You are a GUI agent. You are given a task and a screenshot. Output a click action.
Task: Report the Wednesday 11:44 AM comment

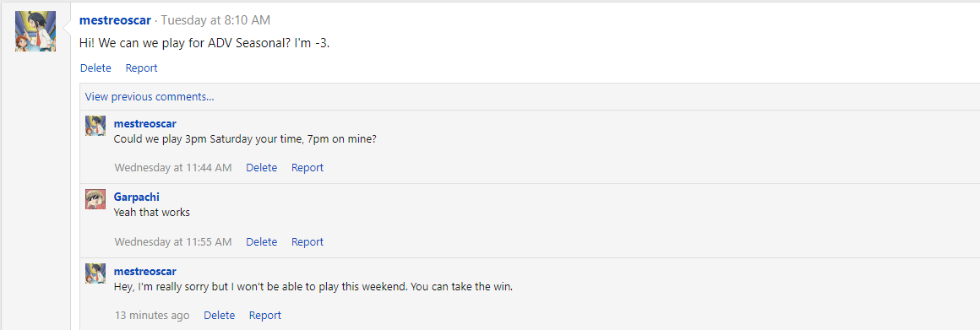pyautogui.click(x=308, y=168)
